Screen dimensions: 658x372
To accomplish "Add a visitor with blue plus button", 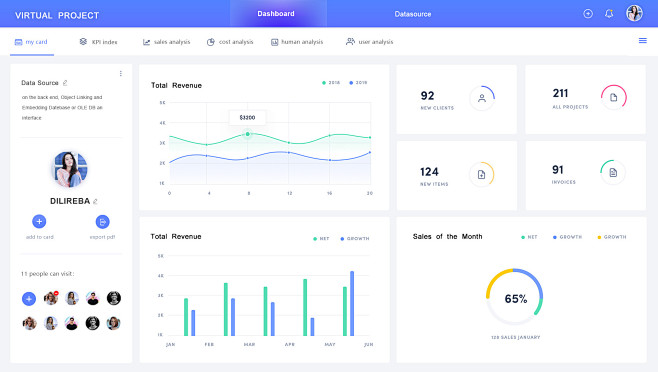I will 29,299.
